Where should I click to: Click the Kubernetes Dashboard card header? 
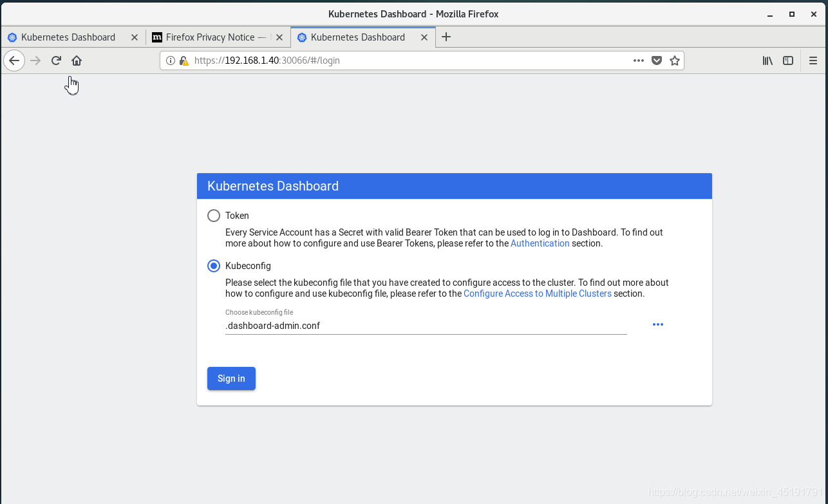pyautogui.click(x=455, y=186)
